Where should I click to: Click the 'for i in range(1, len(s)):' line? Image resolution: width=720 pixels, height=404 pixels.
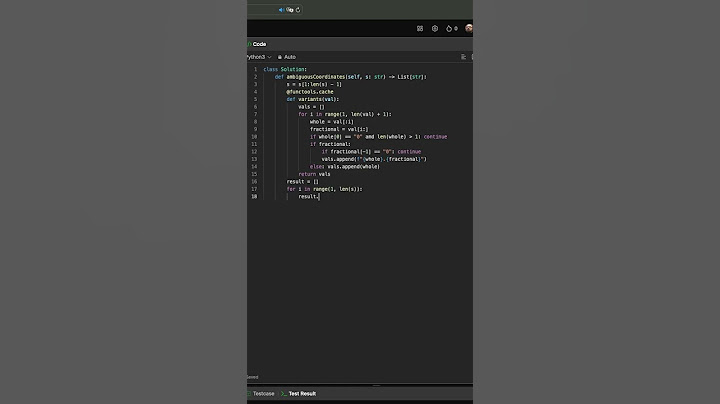coord(324,189)
